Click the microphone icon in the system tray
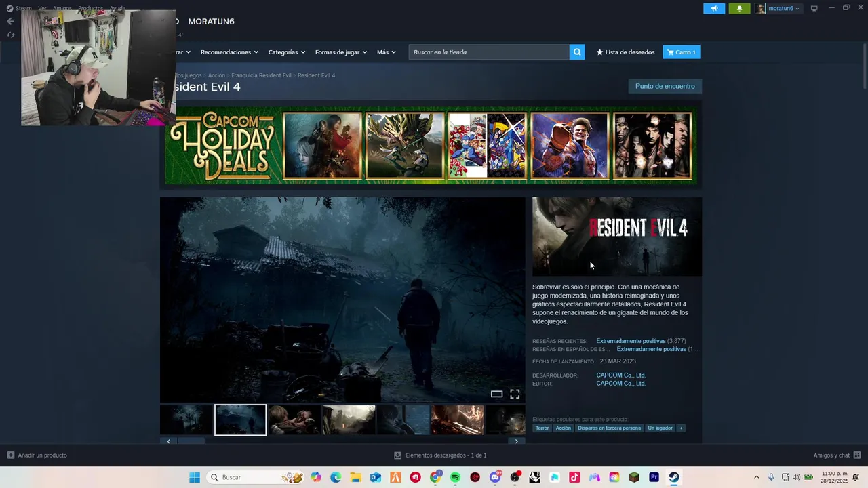The height and width of the screenshot is (488, 868). (x=771, y=477)
